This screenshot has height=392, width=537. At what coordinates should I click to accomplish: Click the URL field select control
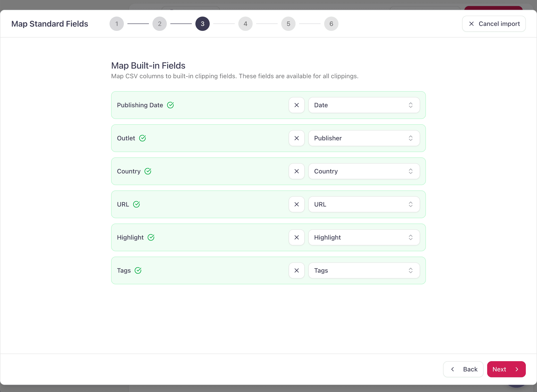coord(364,204)
